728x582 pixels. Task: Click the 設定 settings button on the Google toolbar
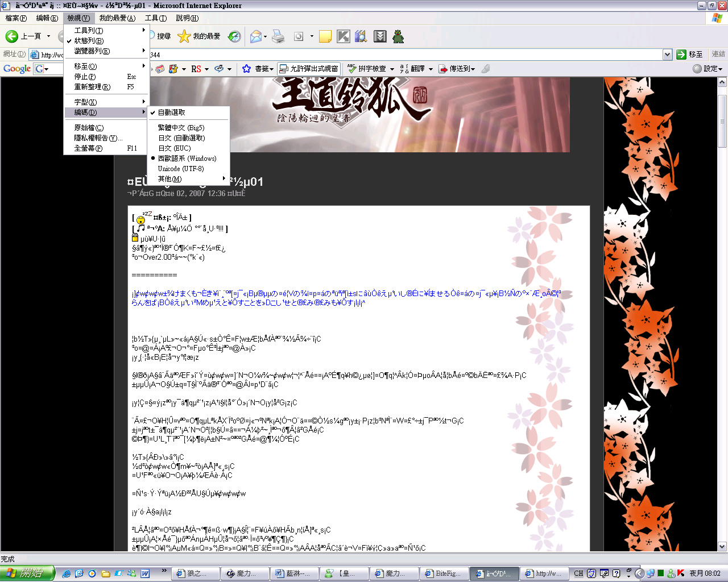click(x=708, y=69)
